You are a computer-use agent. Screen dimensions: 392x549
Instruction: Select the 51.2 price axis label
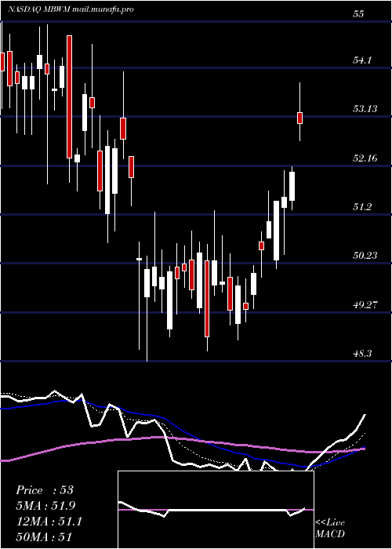click(361, 207)
